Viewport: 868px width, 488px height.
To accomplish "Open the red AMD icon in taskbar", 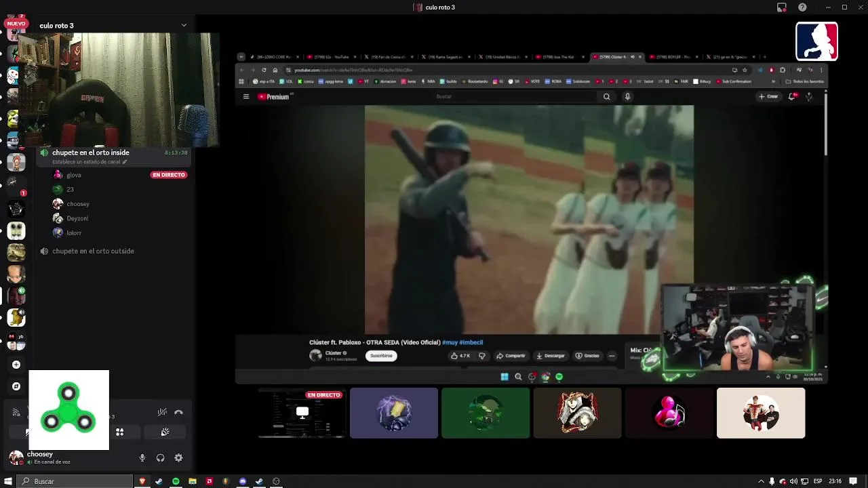I will 210,481.
